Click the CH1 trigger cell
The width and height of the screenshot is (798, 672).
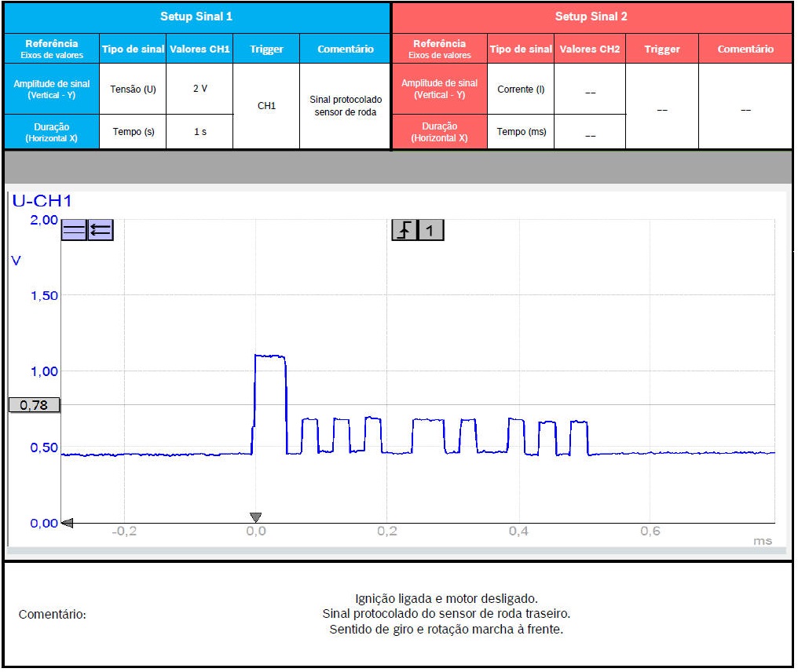pyautogui.click(x=266, y=106)
